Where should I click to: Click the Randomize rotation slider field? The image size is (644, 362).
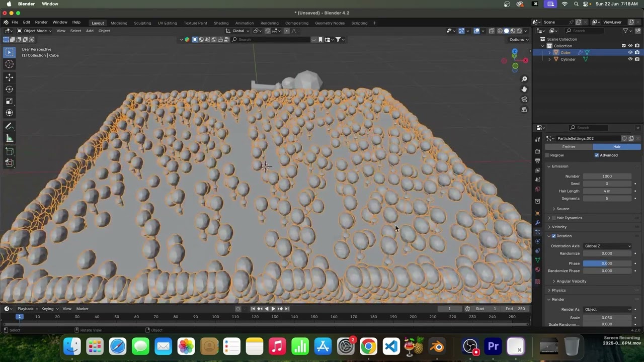pos(607,253)
